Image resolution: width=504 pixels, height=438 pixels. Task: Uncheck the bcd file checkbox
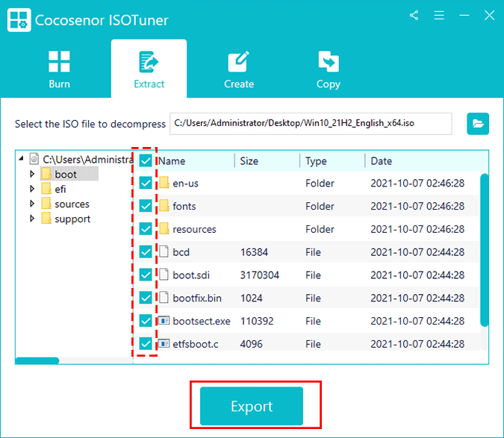146,251
